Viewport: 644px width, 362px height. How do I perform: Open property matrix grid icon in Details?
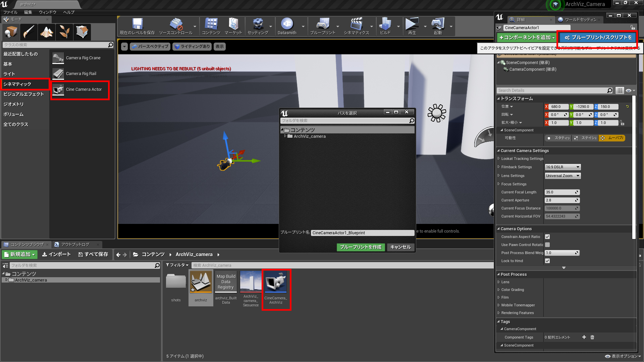(x=620, y=90)
